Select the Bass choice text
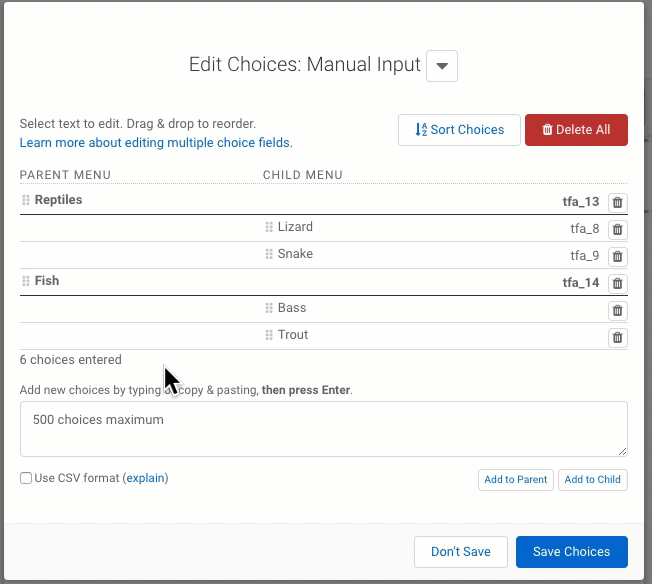Image resolution: width=652 pixels, height=584 pixels. click(292, 308)
